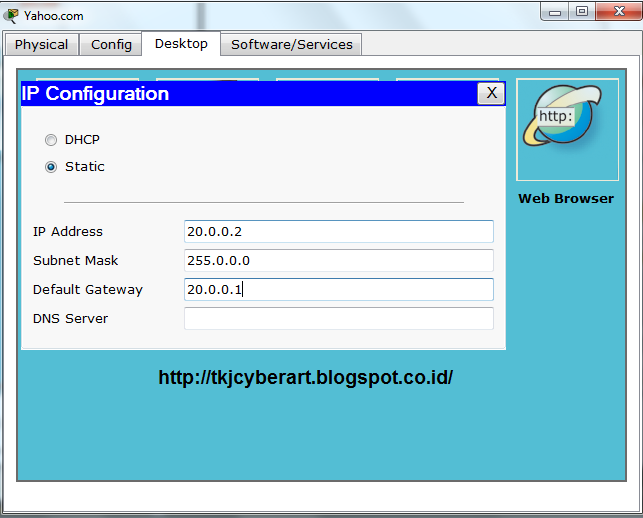Open the Web Browser desktop app icon
Screen dimensions: 643x518
coord(567,130)
